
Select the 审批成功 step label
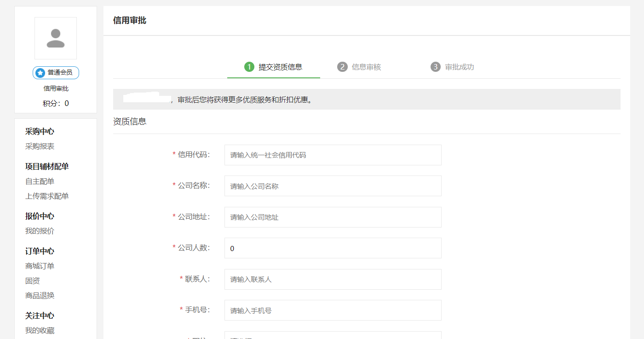point(459,67)
